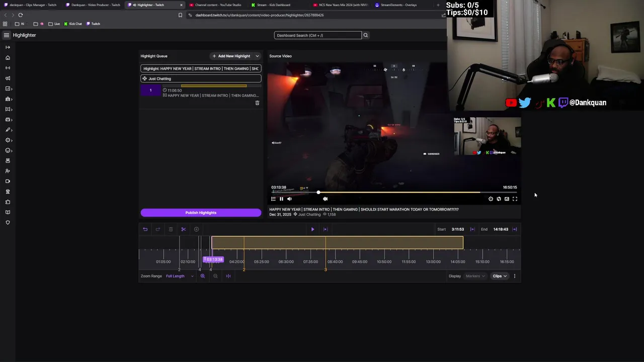
Task: Delete selected segment in timeline toolbar
Action: [x=171, y=229]
